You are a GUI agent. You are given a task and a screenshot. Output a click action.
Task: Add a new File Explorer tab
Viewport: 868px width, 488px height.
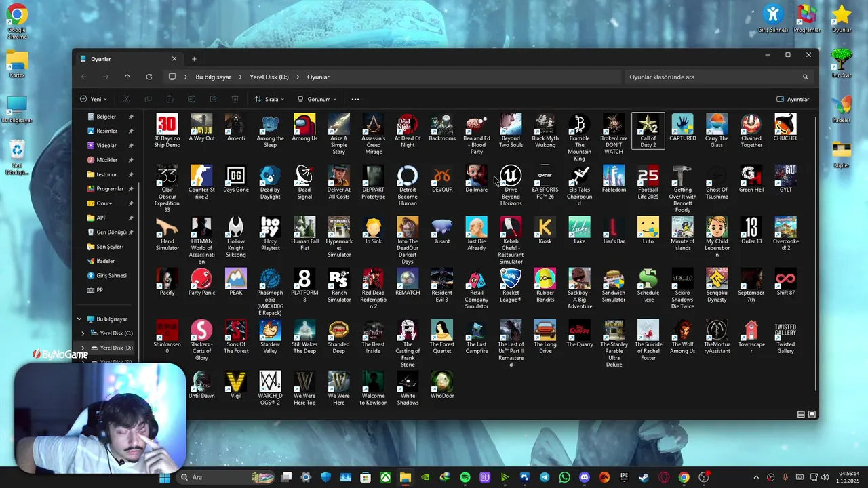click(x=194, y=59)
